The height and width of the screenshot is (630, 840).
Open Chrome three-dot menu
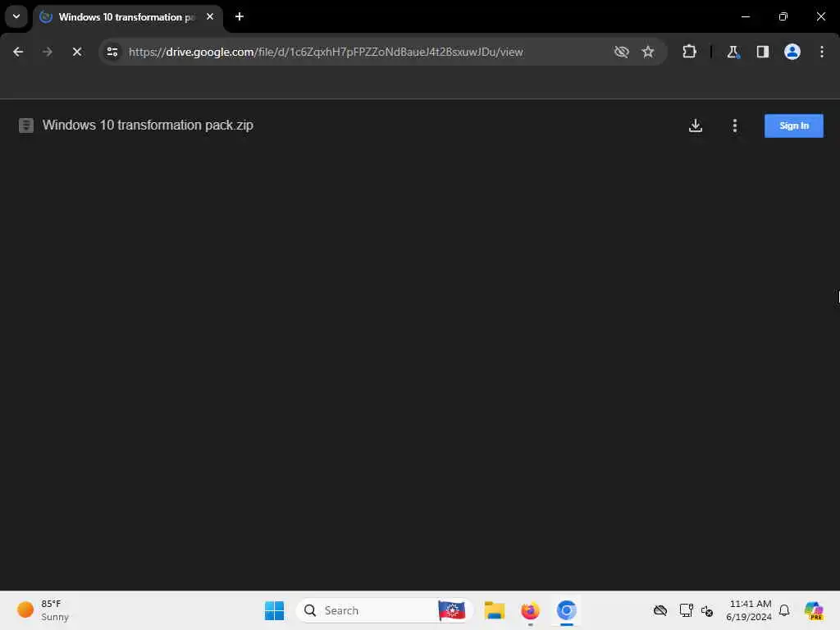pos(822,52)
